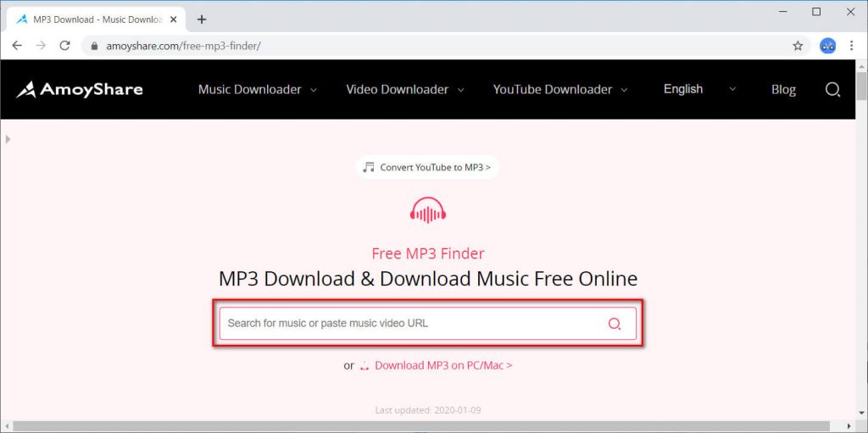
Task: Go back to the previous page
Action: tap(17, 46)
